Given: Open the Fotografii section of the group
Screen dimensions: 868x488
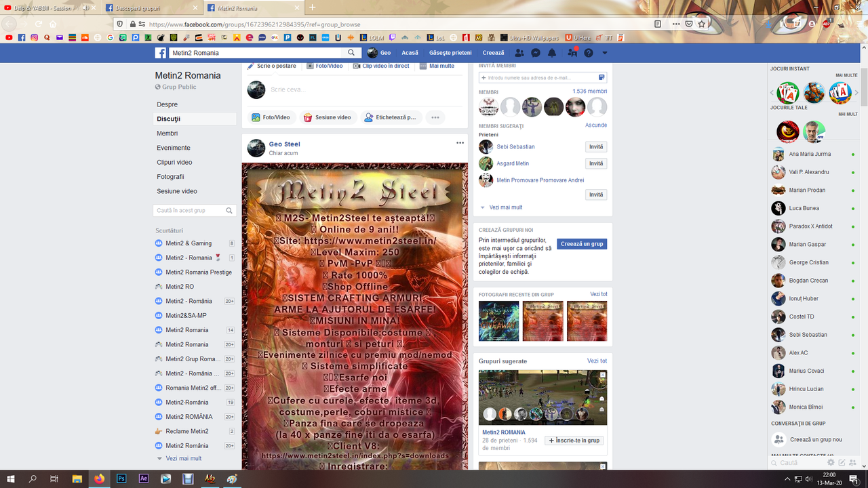Looking at the screenshot, I should [x=170, y=177].
